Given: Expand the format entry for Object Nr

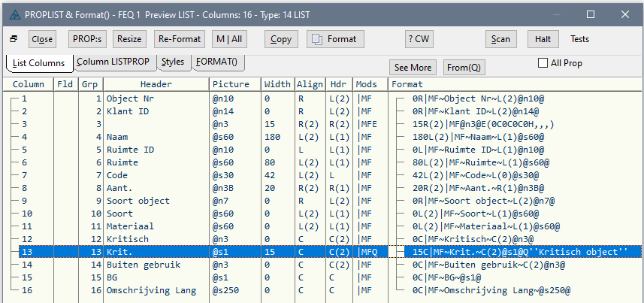Looking at the screenshot, I should 398,98.
